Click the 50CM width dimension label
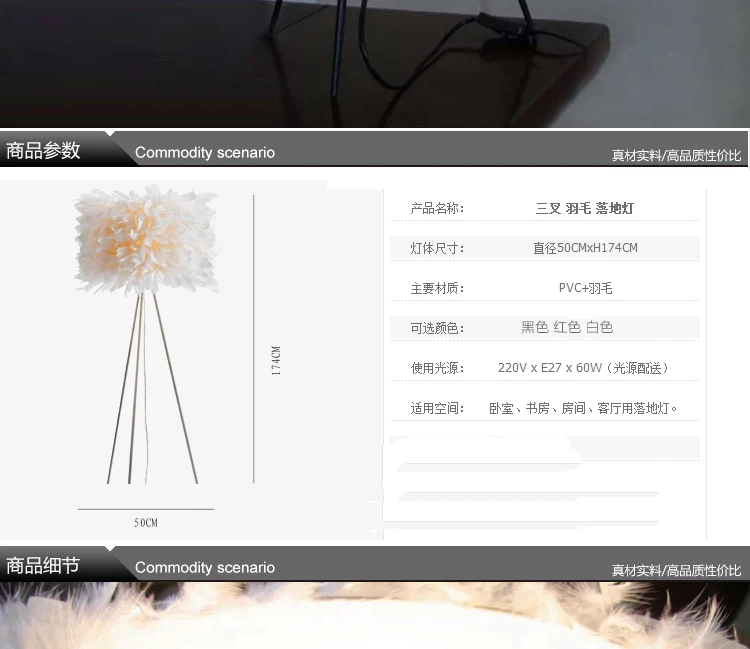 (x=146, y=523)
